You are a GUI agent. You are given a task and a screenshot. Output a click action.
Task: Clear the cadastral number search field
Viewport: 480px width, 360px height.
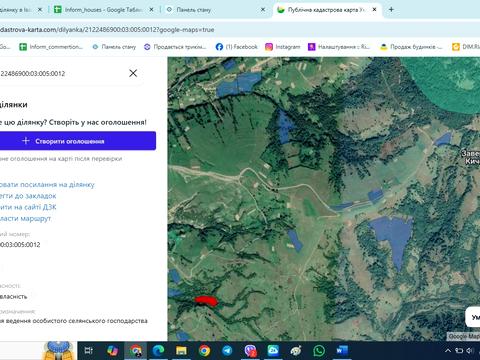(x=133, y=73)
